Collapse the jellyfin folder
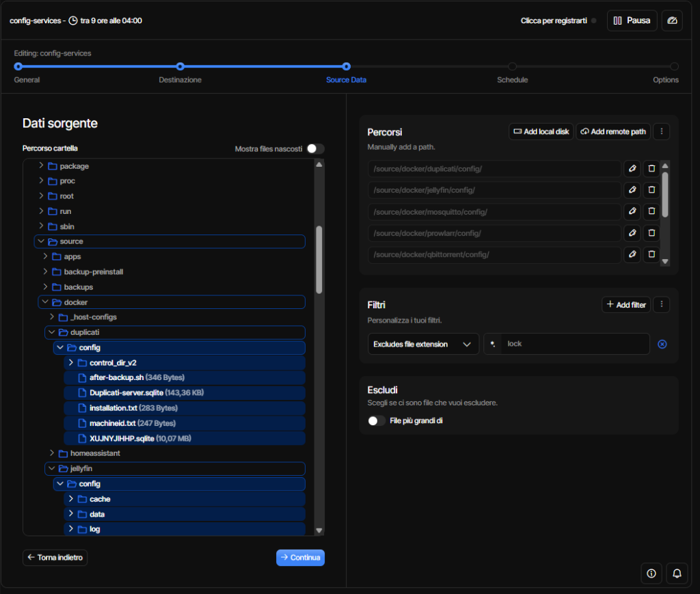This screenshot has height=594, width=700. 52,468
